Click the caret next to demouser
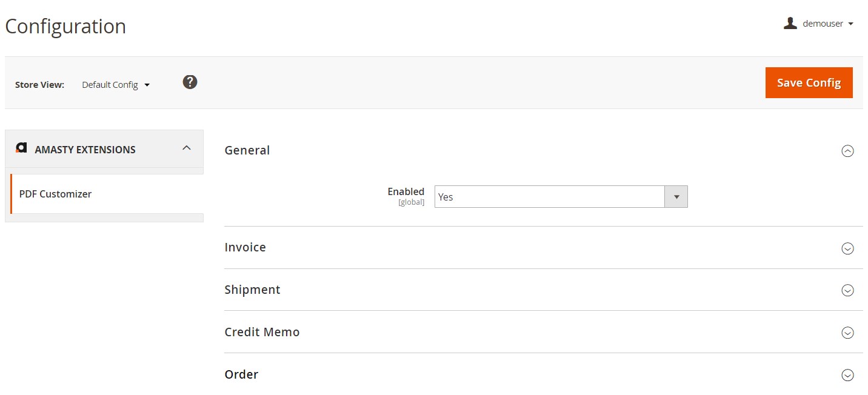The image size is (868, 395). coord(850,24)
